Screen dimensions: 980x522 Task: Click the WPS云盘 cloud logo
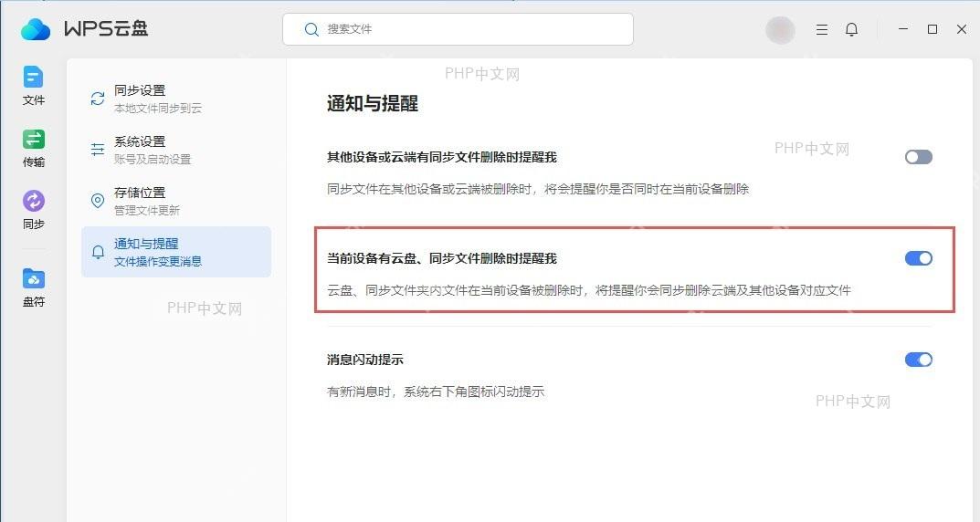pos(35,28)
